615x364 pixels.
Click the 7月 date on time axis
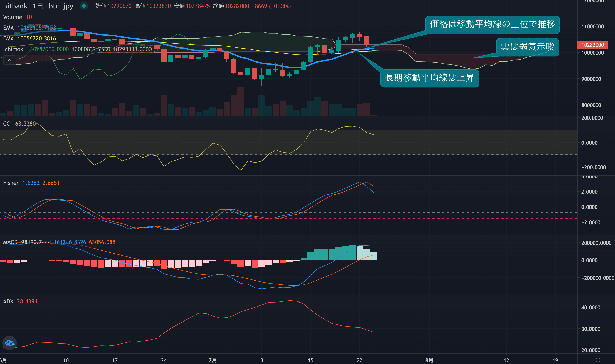pyautogui.click(x=213, y=360)
